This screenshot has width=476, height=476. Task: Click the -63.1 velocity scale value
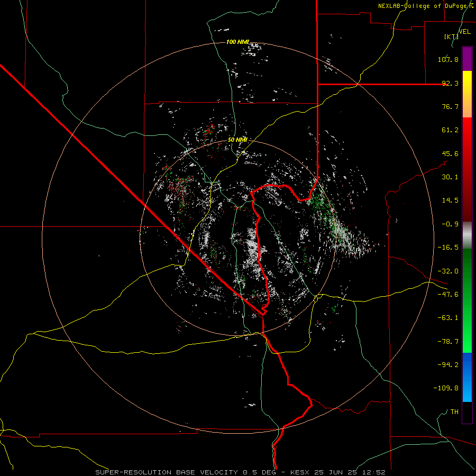(x=448, y=318)
